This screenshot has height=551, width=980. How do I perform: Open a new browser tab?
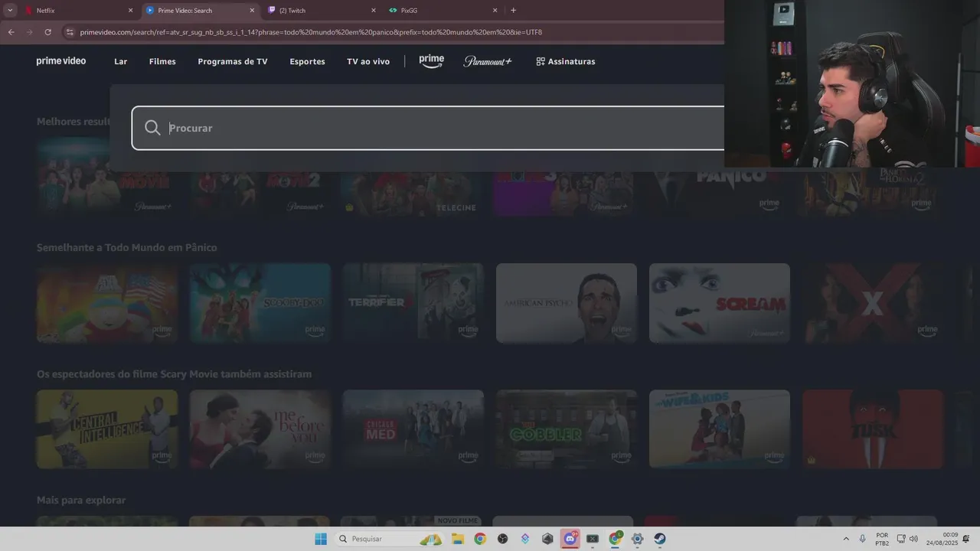(513, 11)
